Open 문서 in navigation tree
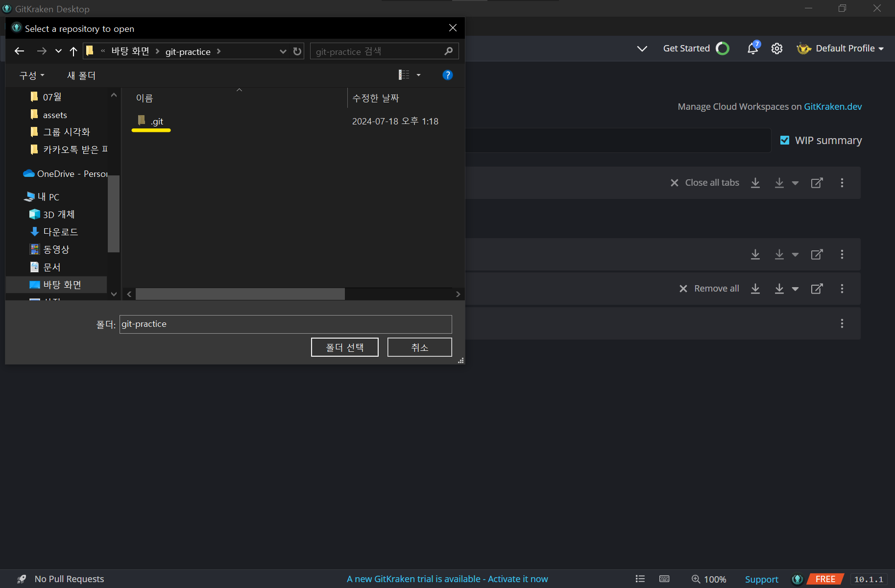 click(x=45, y=267)
